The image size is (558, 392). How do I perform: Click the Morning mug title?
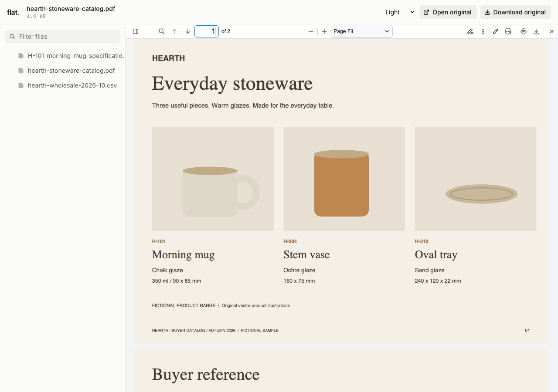[184, 255]
